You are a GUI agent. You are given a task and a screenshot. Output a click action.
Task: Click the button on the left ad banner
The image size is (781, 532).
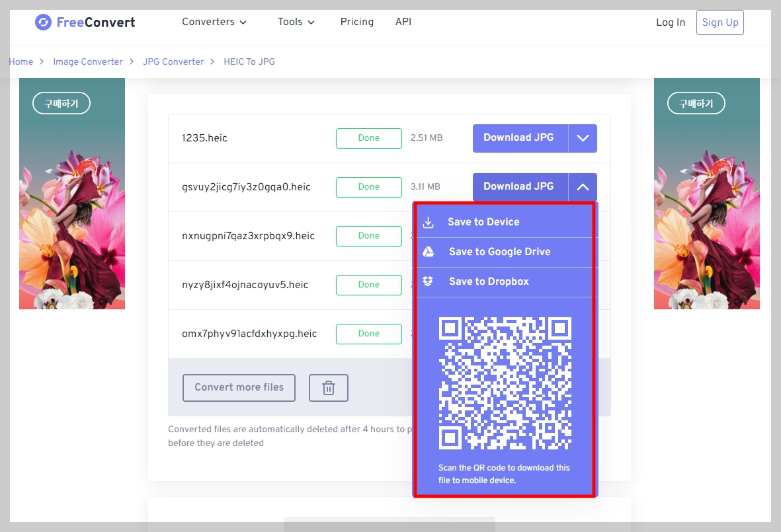coord(62,104)
